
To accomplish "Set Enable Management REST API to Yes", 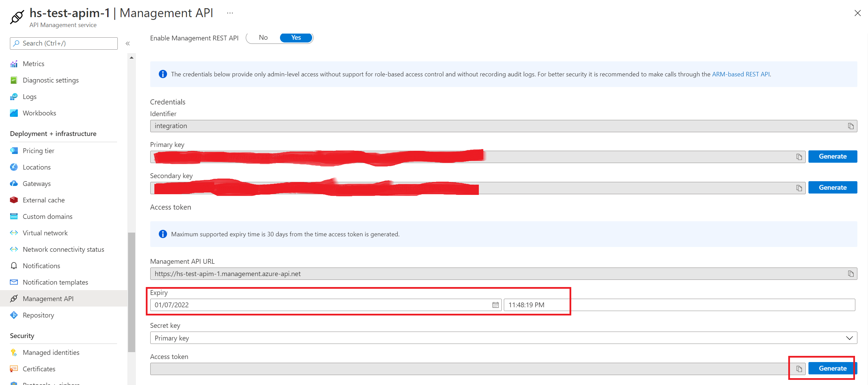I will pos(296,38).
